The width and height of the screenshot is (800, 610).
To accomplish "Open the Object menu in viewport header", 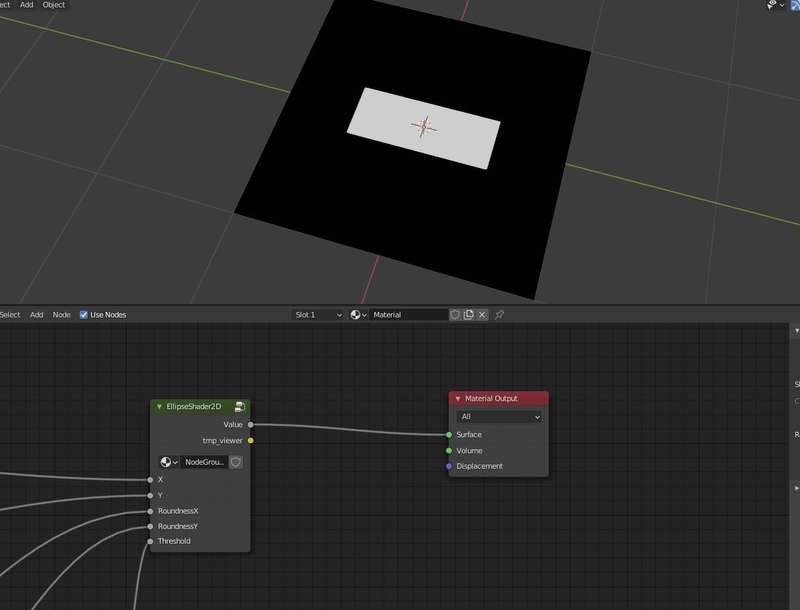I will pyautogui.click(x=54, y=5).
